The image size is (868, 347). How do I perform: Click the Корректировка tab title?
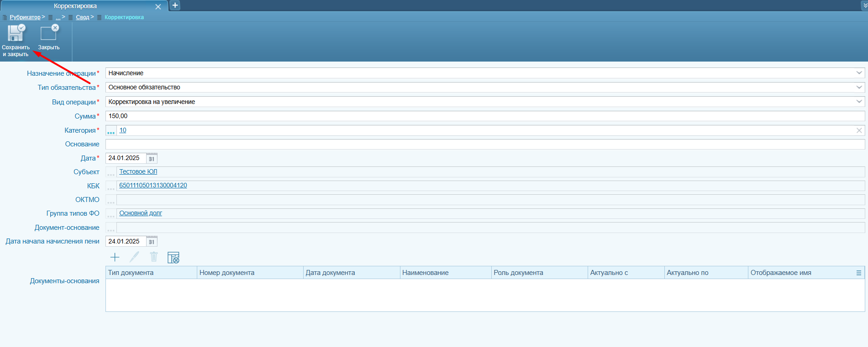tap(75, 6)
